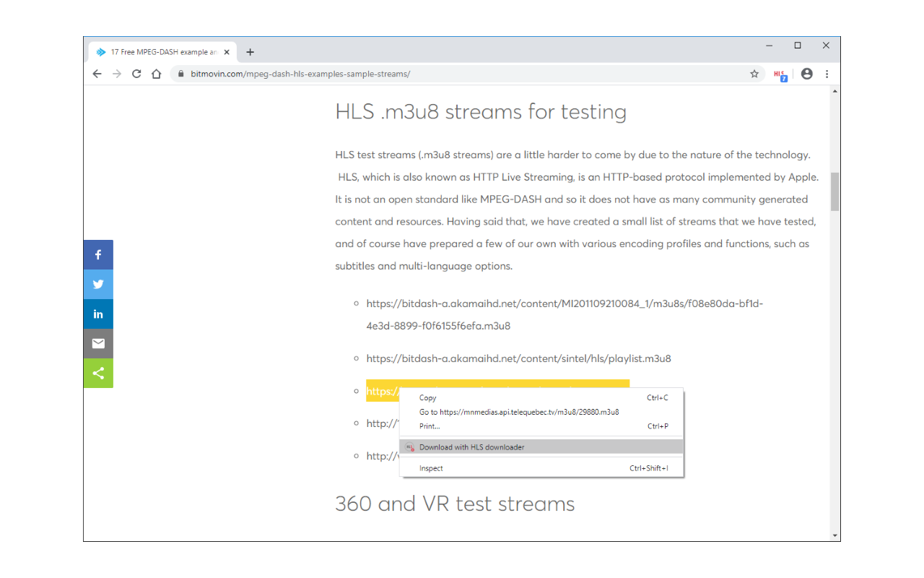Open the generic share options icon
This screenshot has height=578, width=924.
[x=98, y=373]
